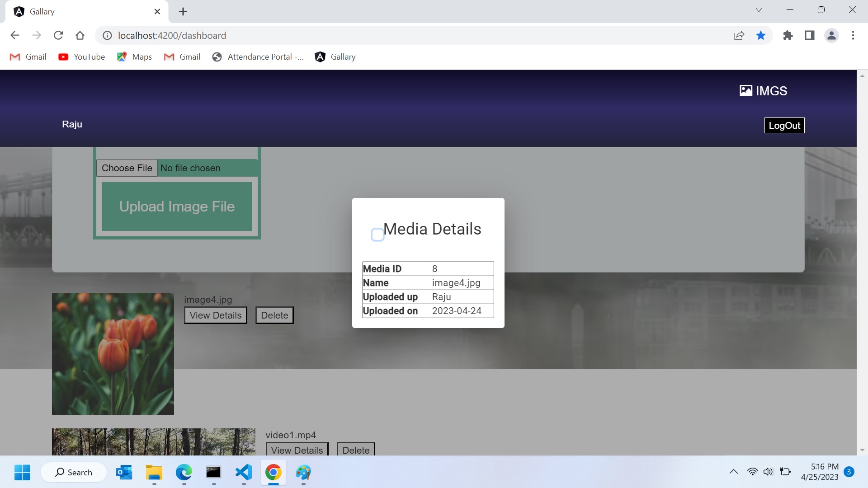Click the browser back arrow
Screen dimensions: 868x488
[x=15, y=35]
